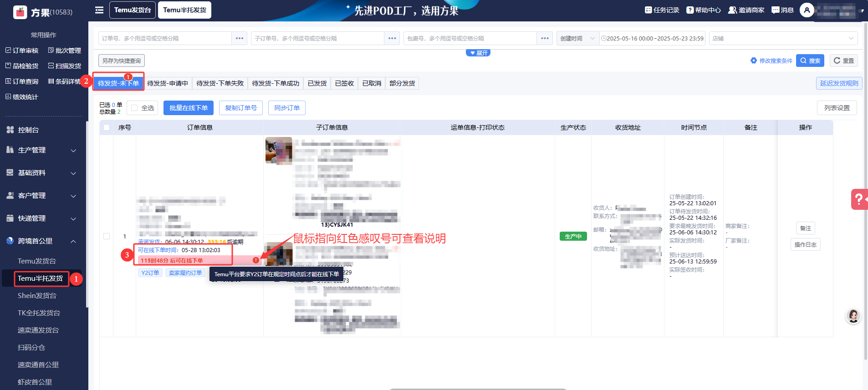The image size is (868, 390).
Task: Check the 全选 select-all checkbox
Action: 134,108
